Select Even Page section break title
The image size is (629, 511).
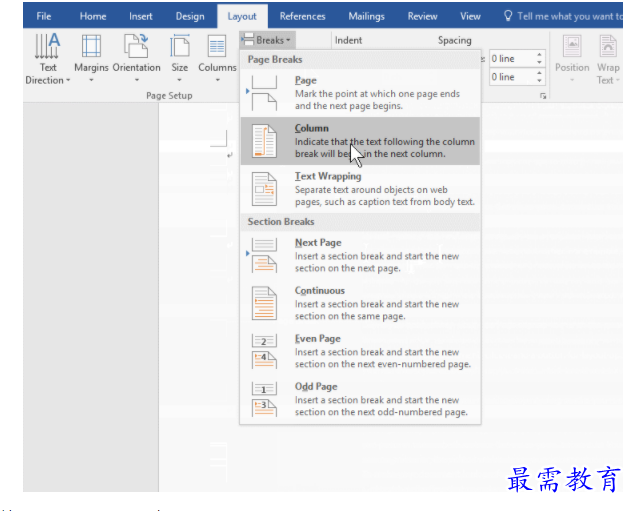point(318,339)
